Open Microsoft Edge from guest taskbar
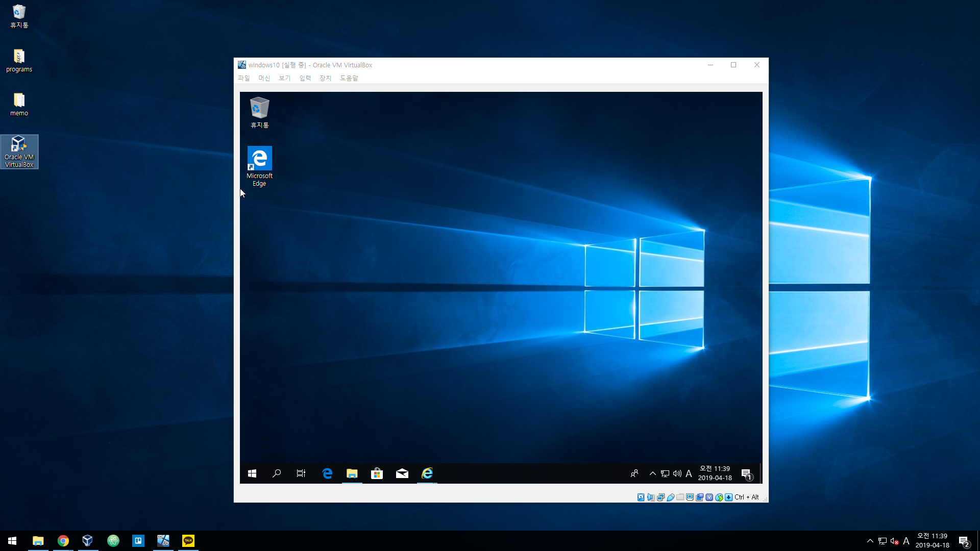Image resolution: width=980 pixels, height=551 pixels. pos(327,473)
